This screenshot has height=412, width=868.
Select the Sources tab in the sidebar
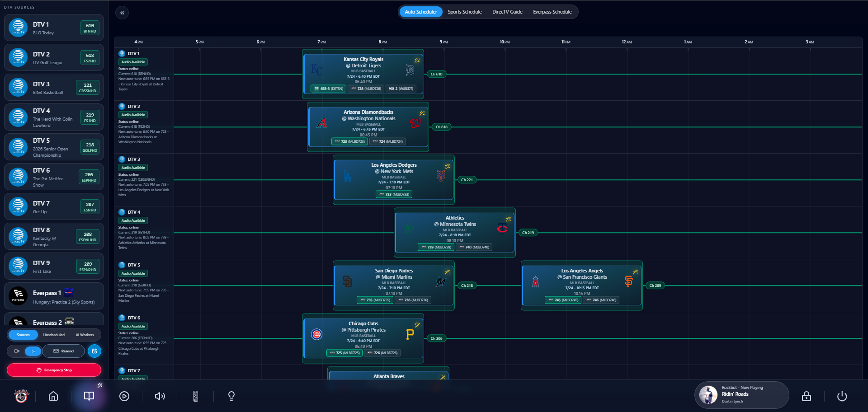click(23, 335)
